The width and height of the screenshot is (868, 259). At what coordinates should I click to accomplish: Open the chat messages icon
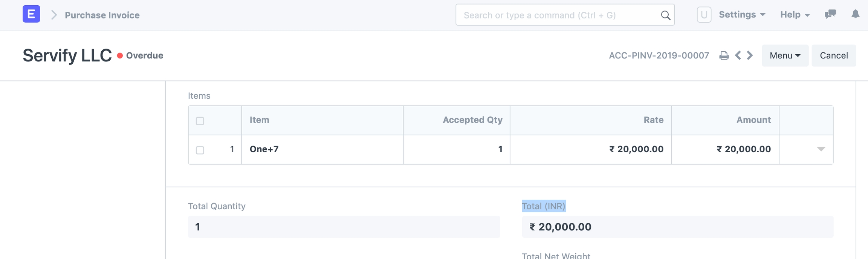(x=830, y=14)
